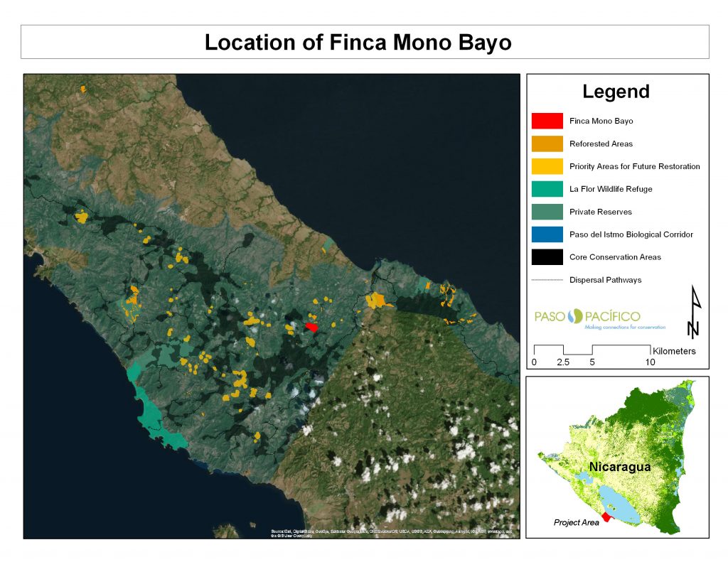Click the 'Project Area' inset label
Image resolution: width=728 pixels, height=562 pixels.
[576, 522]
